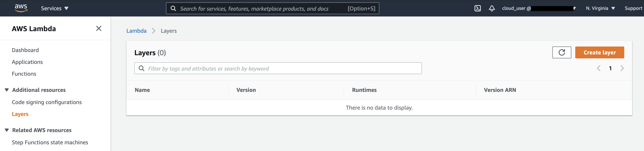Click the AWS logo home icon
The height and width of the screenshot is (151, 644).
pos(21,8)
